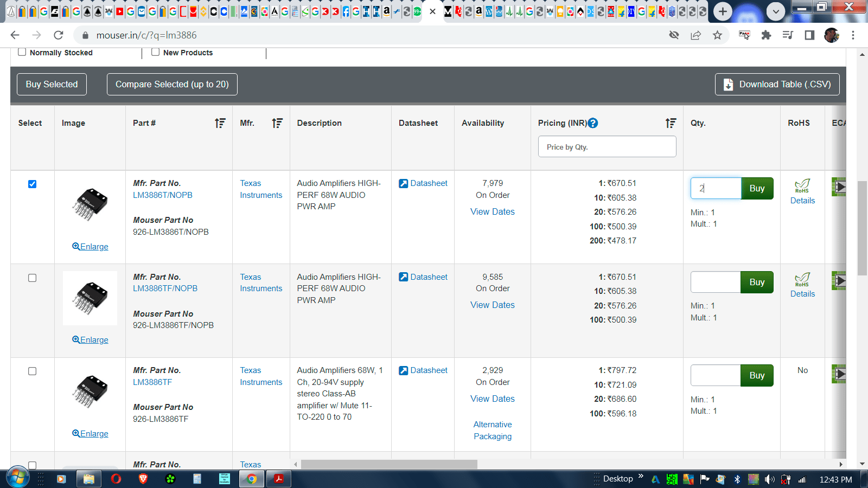Sort the table by Pricing column
Image resolution: width=868 pixels, height=488 pixels.
coord(671,123)
